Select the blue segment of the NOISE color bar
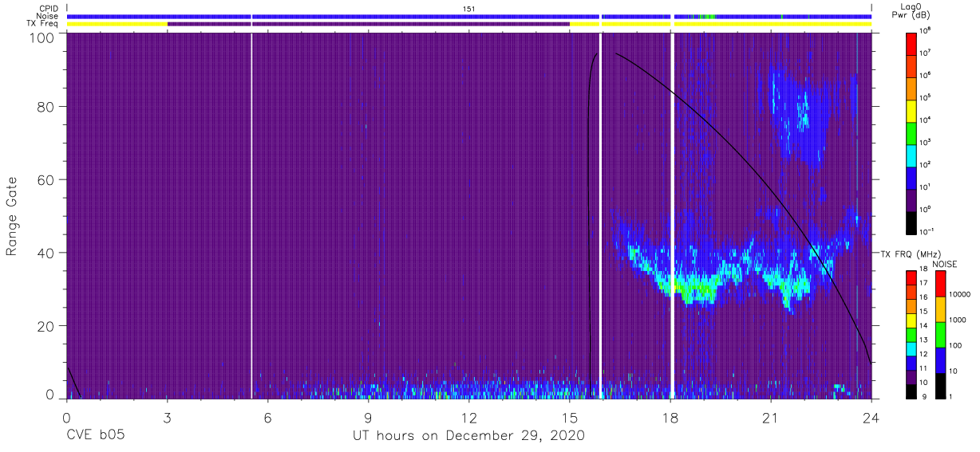 click(x=940, y=360)
